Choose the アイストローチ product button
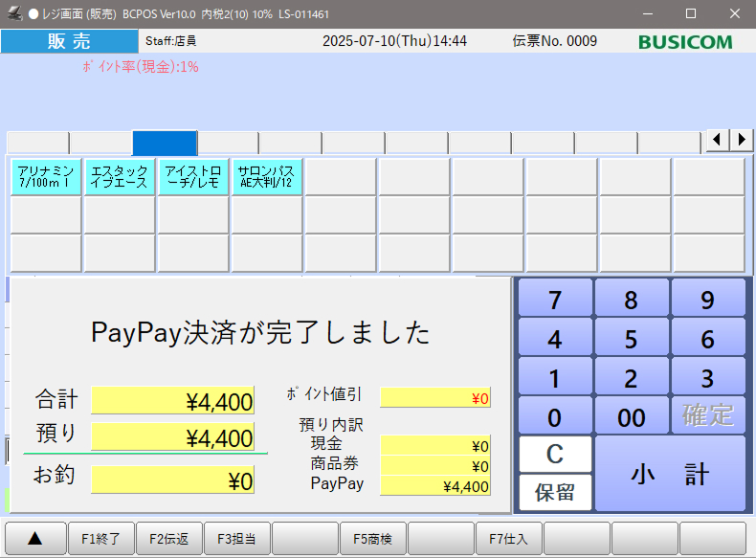Image resolution: width=756 pixels, height=558 pixels. [193, 177]
